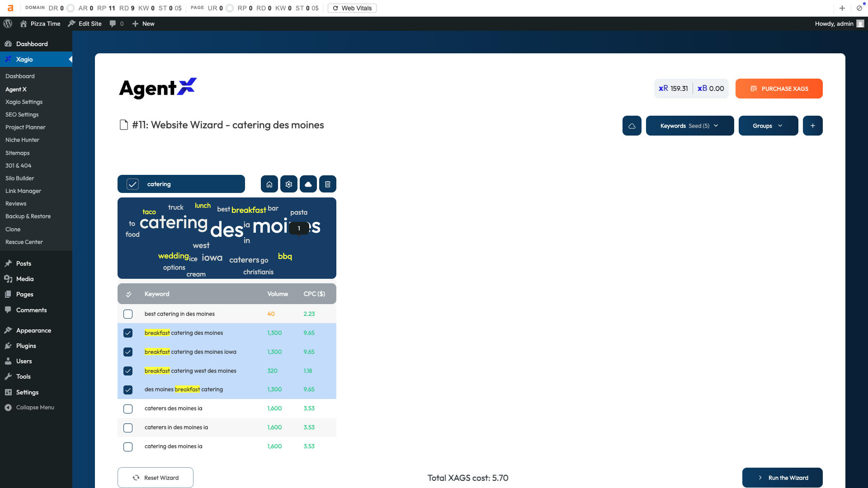The image size is (868, 488).
Task: Click the home icon beside catering group
Action: 269,184
